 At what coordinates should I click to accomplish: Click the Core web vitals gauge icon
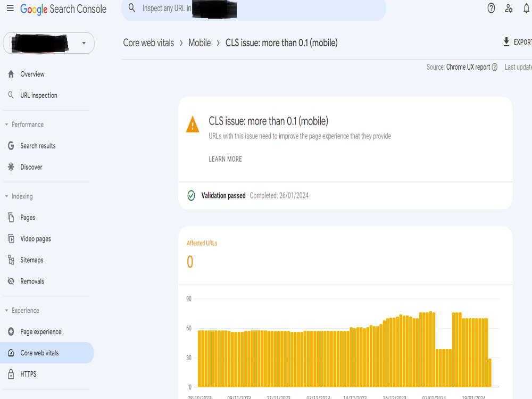point(11,353)
